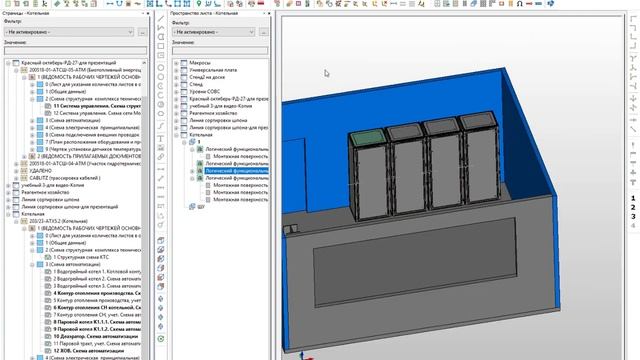The image size is (640, 360).
Task: Select page 1 Водогрейный котел 1
Action: pyautogui.click(x=97, y=271)
